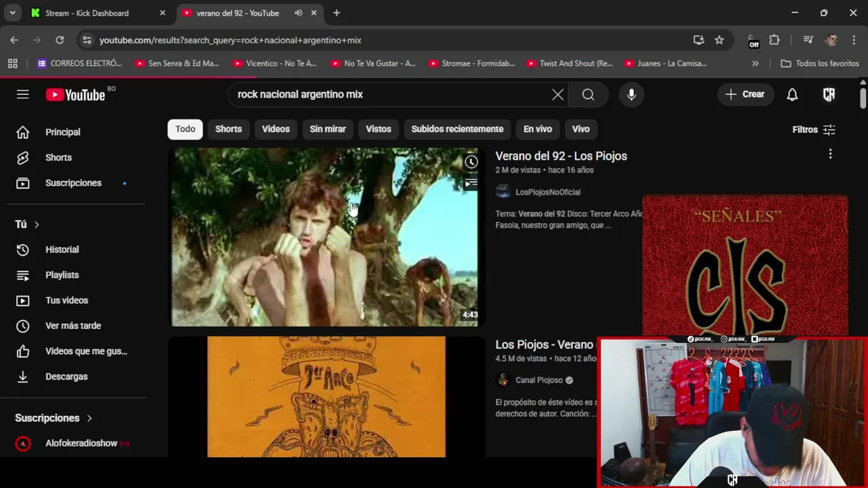Expand the Tú section chevron
Viewport: 868px width, 488px height.
click(x=37, y=224)
